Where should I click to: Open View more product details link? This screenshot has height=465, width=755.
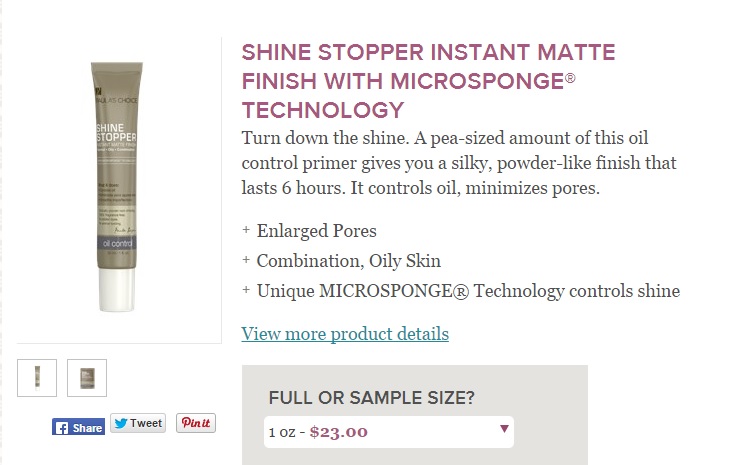tap(345, 334)
